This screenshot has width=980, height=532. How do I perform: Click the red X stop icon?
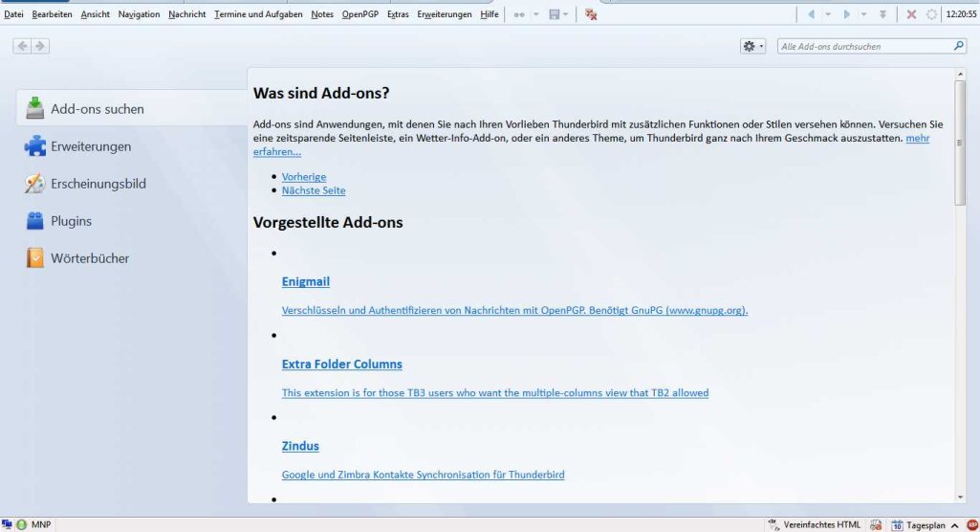pos(911,14)
